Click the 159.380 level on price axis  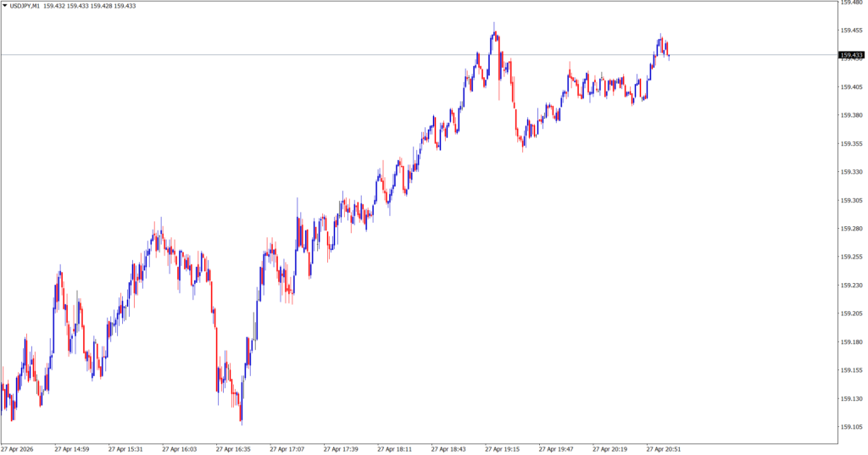pyautogui.click(x=850, y=115)
